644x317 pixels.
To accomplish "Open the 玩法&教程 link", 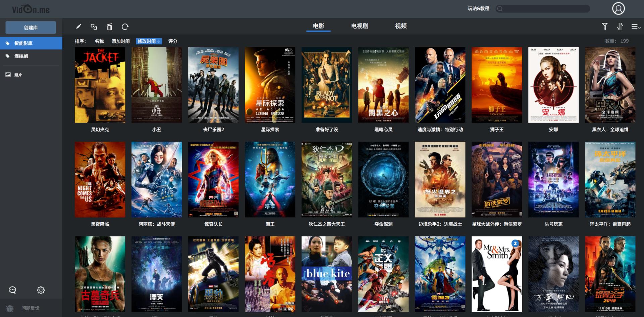I will [x=479, y=9].
